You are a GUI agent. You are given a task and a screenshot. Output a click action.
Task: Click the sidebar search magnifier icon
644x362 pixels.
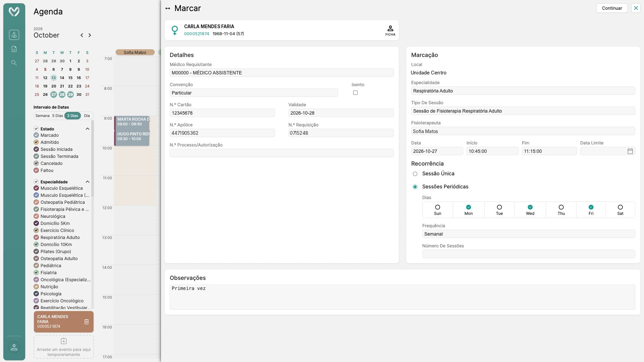click(14, 63)
